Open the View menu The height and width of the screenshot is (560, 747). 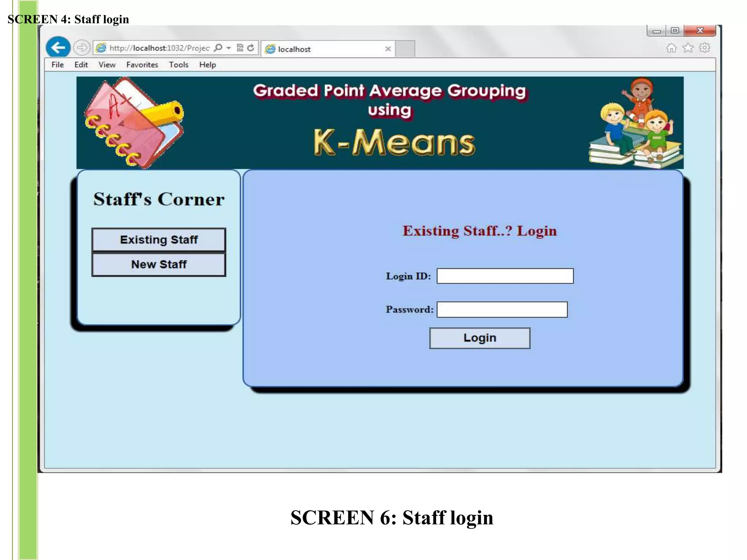coord(107,65)
